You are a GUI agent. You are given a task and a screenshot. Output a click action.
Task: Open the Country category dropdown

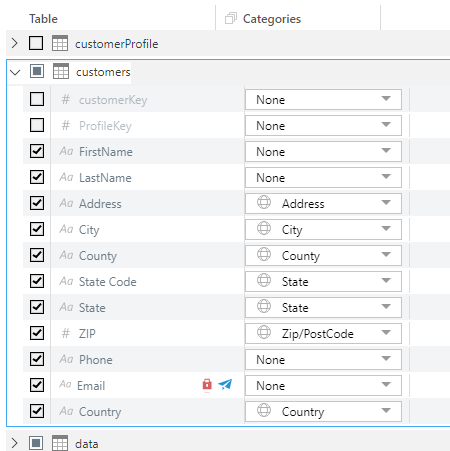tap(323, 411)
